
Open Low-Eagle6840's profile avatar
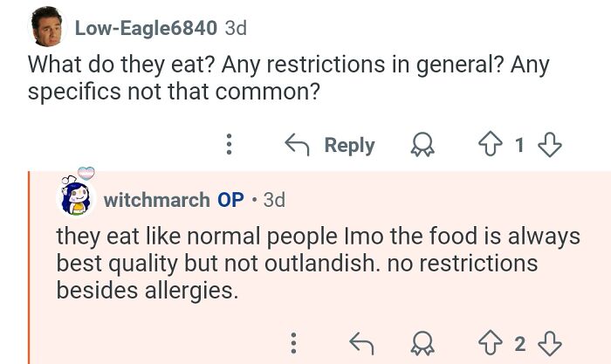(x=47, y=28)
